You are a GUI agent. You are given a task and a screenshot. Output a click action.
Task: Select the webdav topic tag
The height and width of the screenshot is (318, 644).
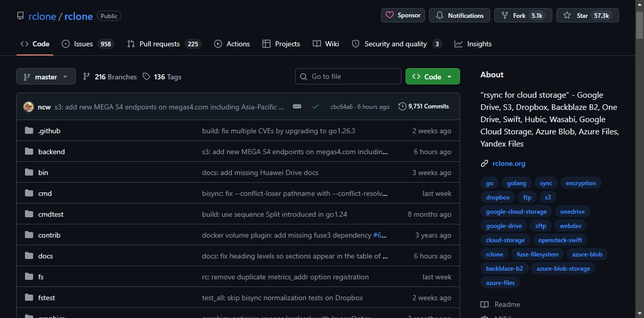[x=571, y=226]
